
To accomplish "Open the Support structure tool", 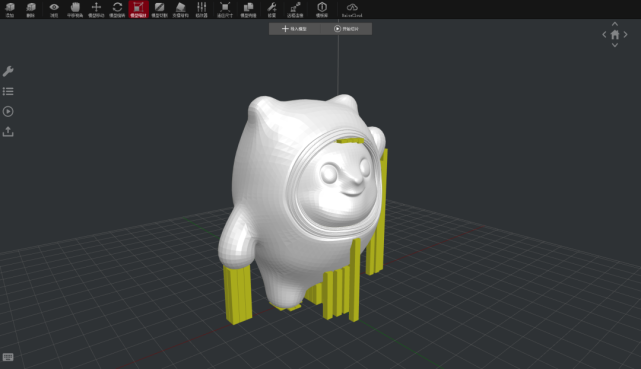I will [180, 9].
